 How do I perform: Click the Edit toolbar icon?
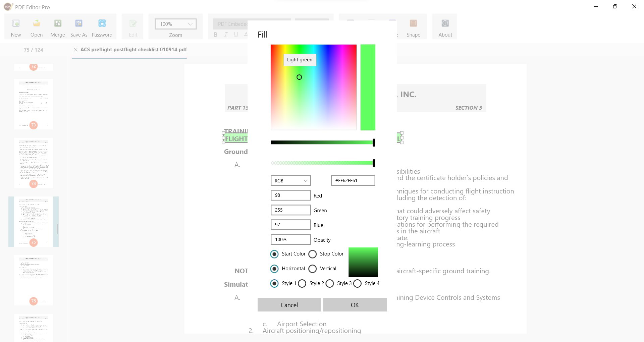pyautogui.click(x=133, y=23)
